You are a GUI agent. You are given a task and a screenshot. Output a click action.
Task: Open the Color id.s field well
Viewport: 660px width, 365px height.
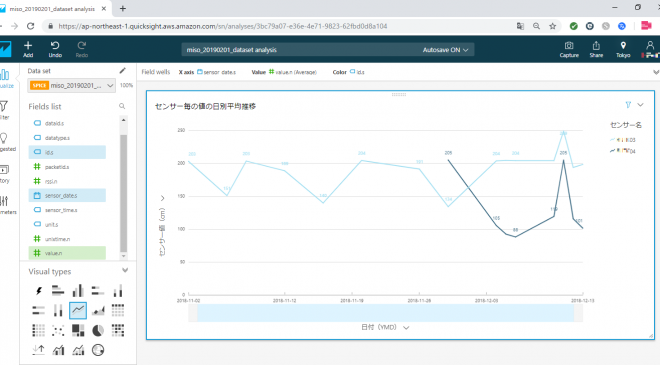pyautogui.click(x=349, y=72)
